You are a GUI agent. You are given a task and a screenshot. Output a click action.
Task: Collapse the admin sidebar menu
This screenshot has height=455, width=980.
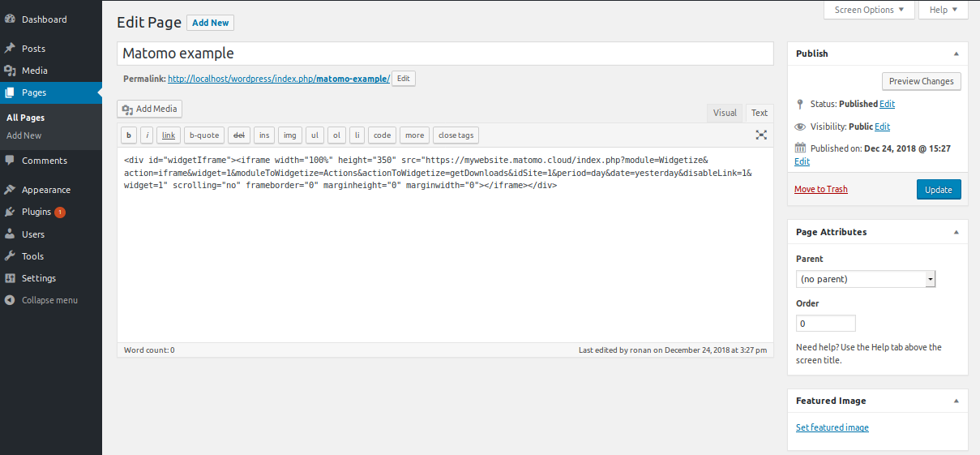coord(49,300)
